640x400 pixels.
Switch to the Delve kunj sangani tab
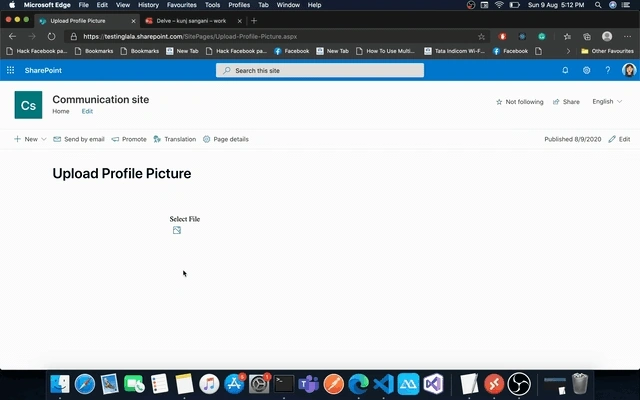click(193, 21)
